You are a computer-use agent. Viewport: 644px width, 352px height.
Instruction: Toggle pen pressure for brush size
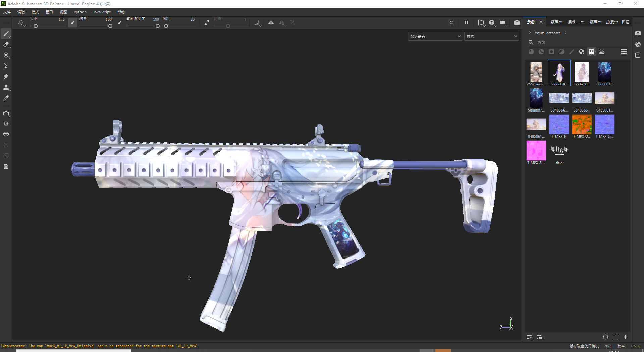click(x=73, y=23)
